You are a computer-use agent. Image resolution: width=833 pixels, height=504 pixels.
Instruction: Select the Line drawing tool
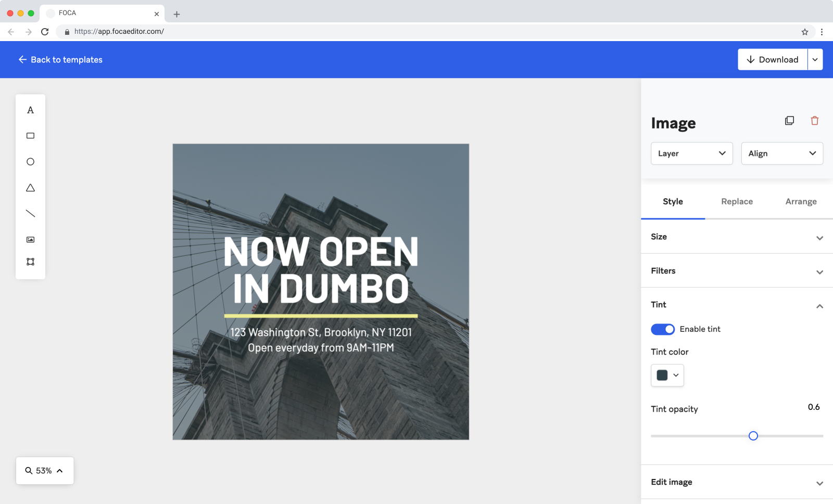pyautogui.click(x=30, y=214)
